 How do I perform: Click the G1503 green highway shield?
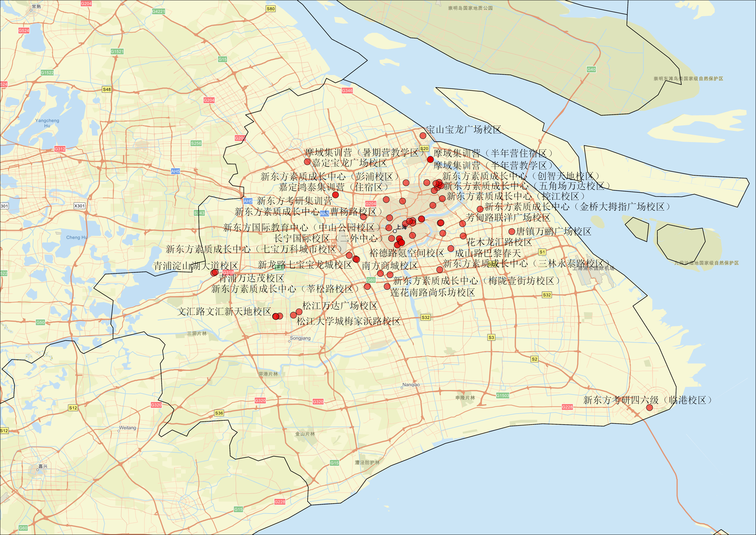(x=502, y=395)
